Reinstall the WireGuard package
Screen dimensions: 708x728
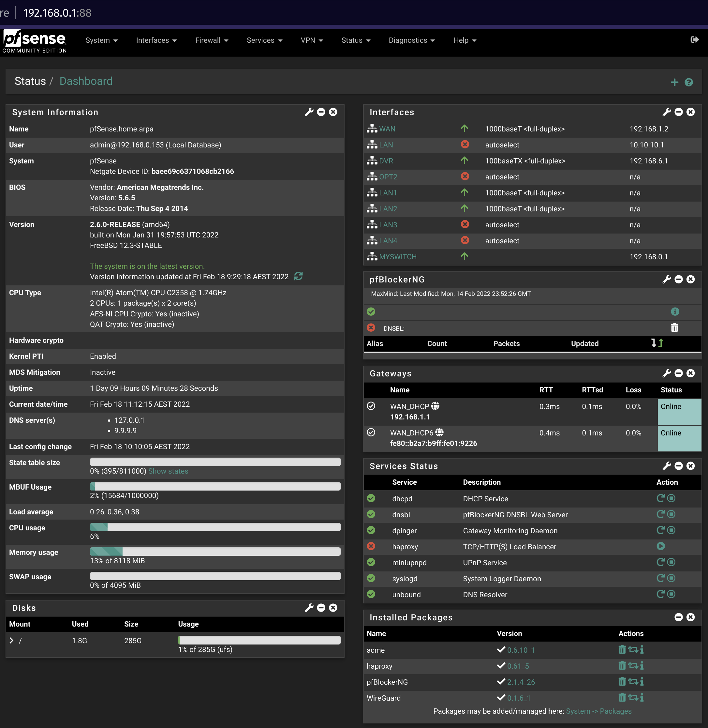633,697
